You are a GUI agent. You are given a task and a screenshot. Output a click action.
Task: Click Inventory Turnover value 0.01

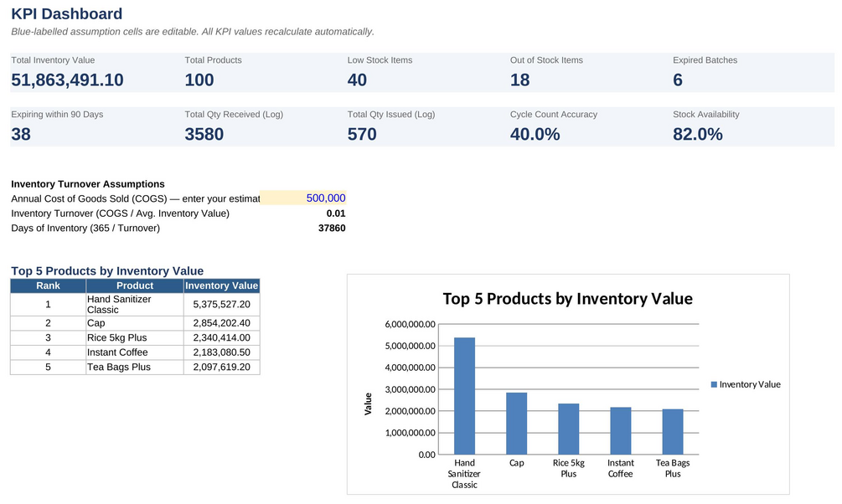[x=336, y=213]
